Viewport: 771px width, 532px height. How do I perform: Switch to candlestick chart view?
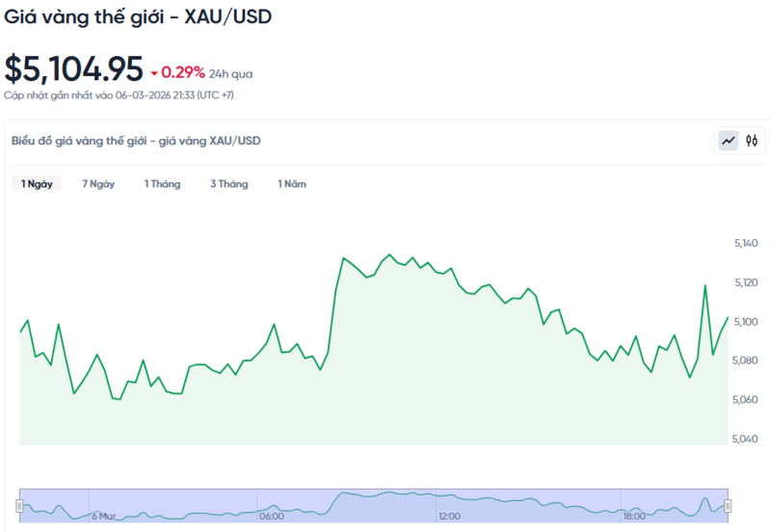click(752, 141)
